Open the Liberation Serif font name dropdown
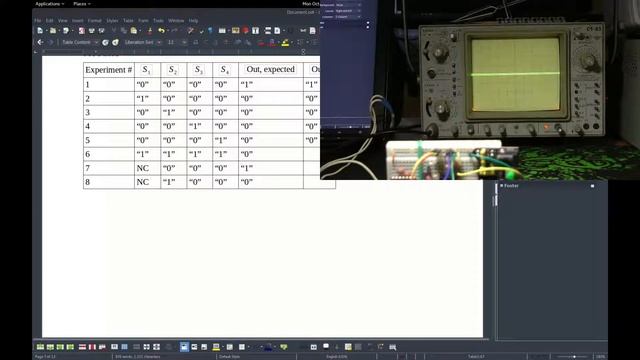 tap(159, 42)
